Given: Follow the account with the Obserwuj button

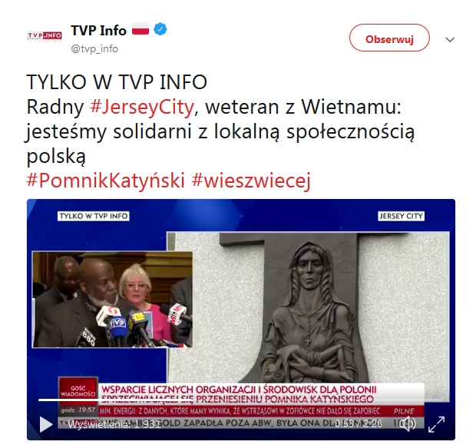Looking at the screenshot, I should tap(389, 38).
